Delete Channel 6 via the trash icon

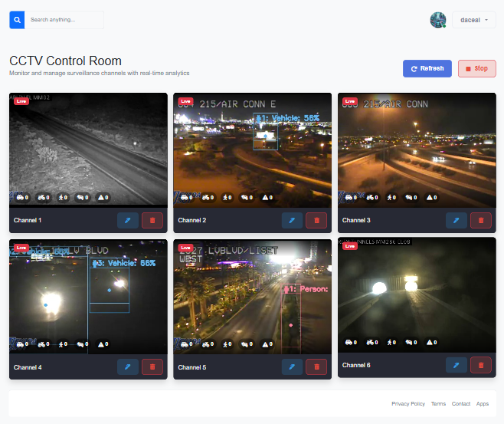coord(480,365)
